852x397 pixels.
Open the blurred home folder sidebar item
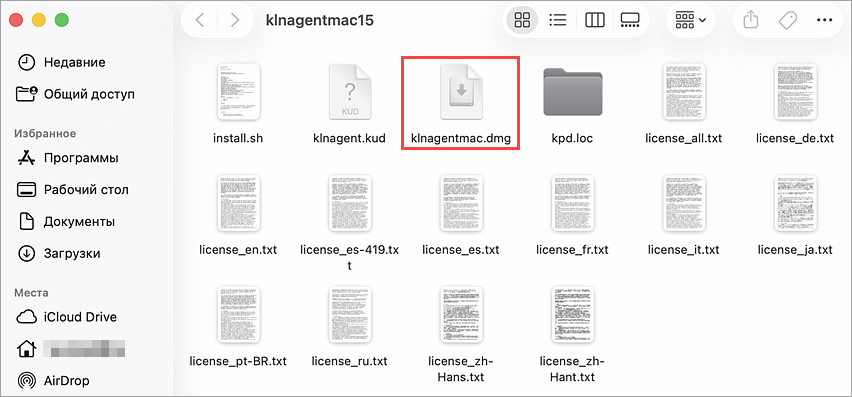point(71,349)
